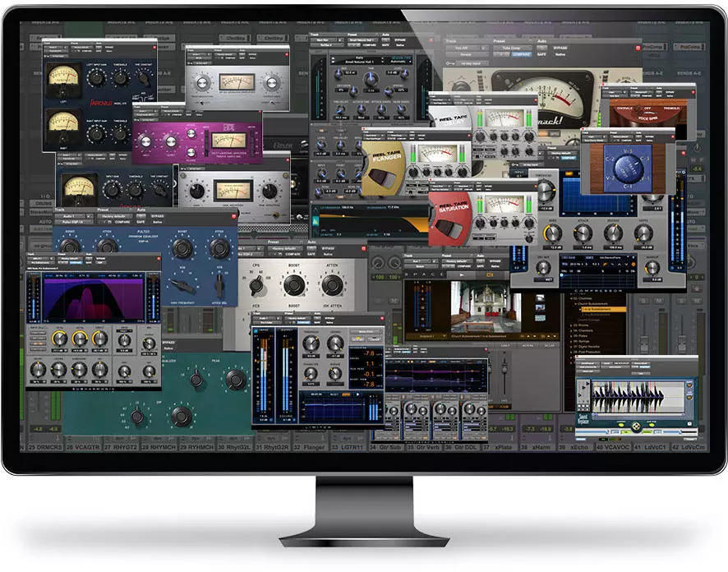Click the Pro Compressor Makeup knob

pyautogui.click(x=652, y=268)
